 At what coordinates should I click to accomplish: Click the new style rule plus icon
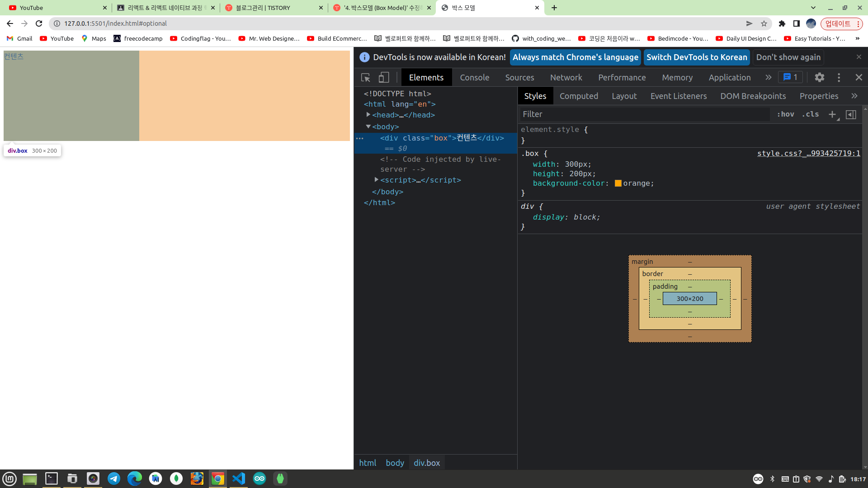832,114
